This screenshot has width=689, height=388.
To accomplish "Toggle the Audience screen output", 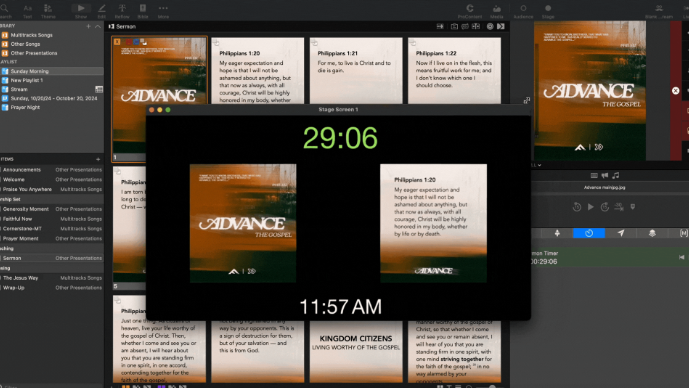I will coord(523,11).
